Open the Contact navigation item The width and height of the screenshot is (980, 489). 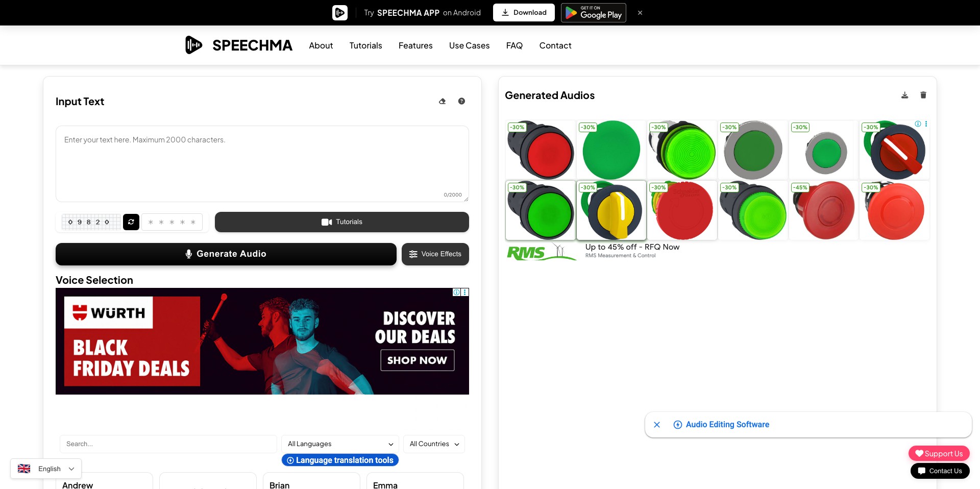click(x=555, y=45)
